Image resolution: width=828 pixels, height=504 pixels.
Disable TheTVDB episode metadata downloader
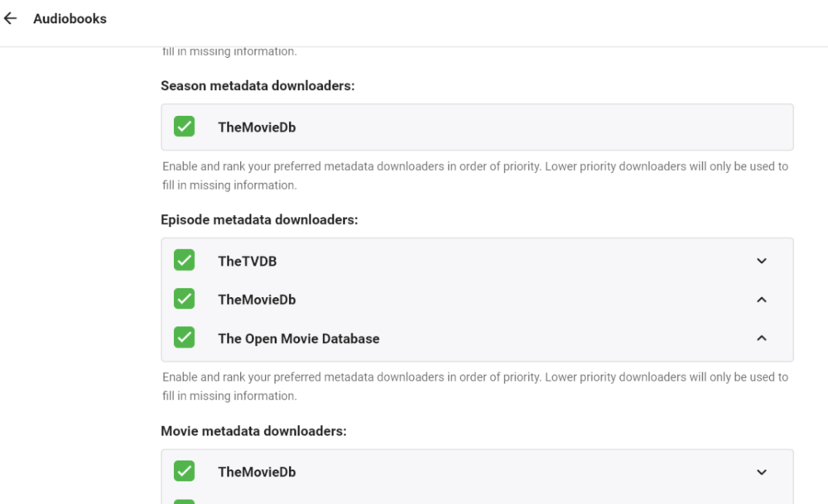point(184,260)
